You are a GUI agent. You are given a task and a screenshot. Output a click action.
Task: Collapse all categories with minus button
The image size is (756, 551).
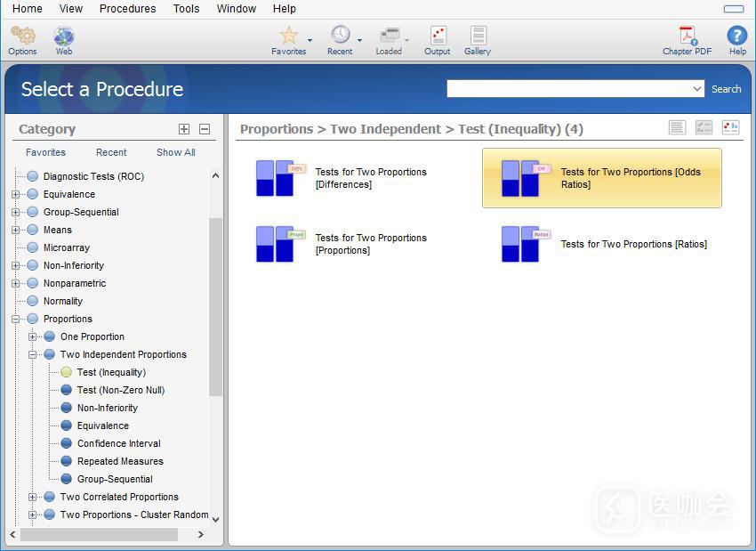pyautogui.click(x=205, y=129)
